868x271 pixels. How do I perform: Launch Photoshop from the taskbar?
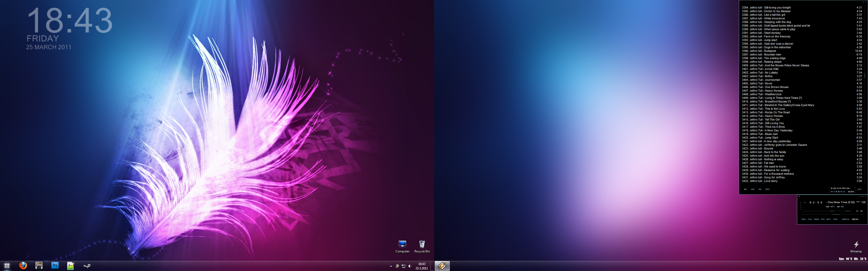tap(55, 266)
